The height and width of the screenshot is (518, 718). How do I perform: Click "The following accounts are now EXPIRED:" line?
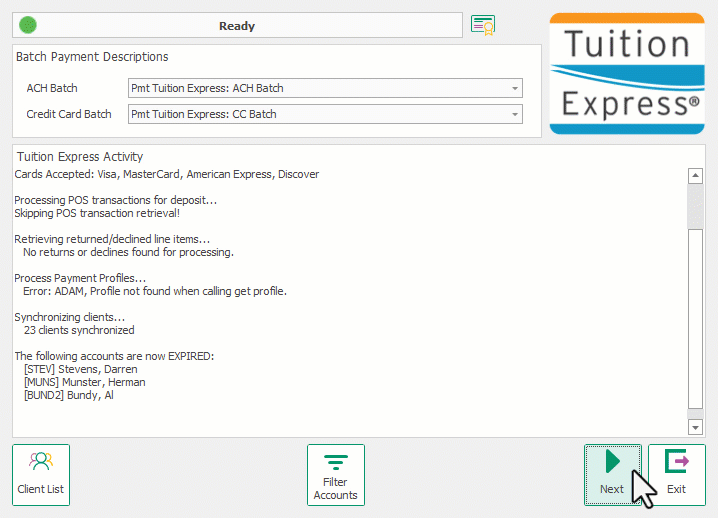tap(114, 356)
